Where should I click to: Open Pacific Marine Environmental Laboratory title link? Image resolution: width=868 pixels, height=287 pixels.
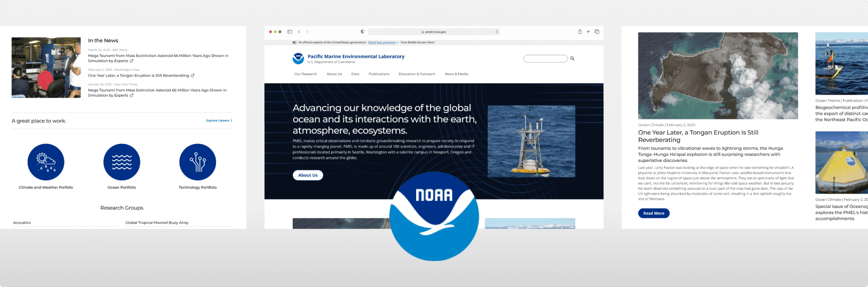click(x=356, y=56)
